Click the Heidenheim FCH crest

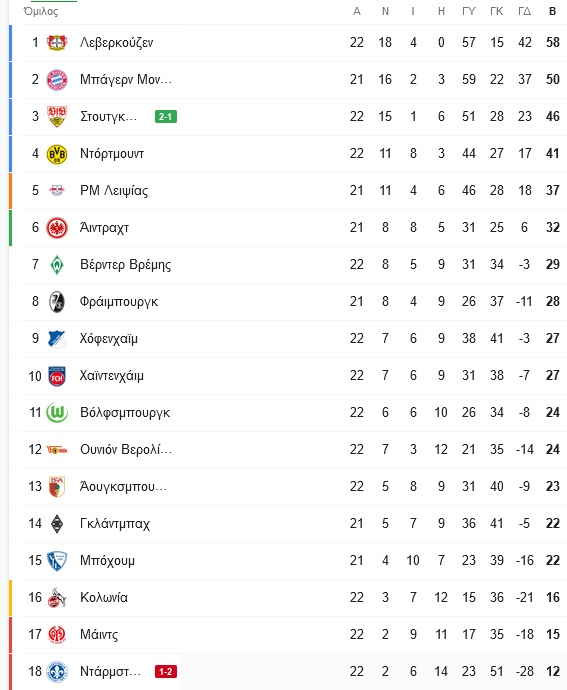57,376
